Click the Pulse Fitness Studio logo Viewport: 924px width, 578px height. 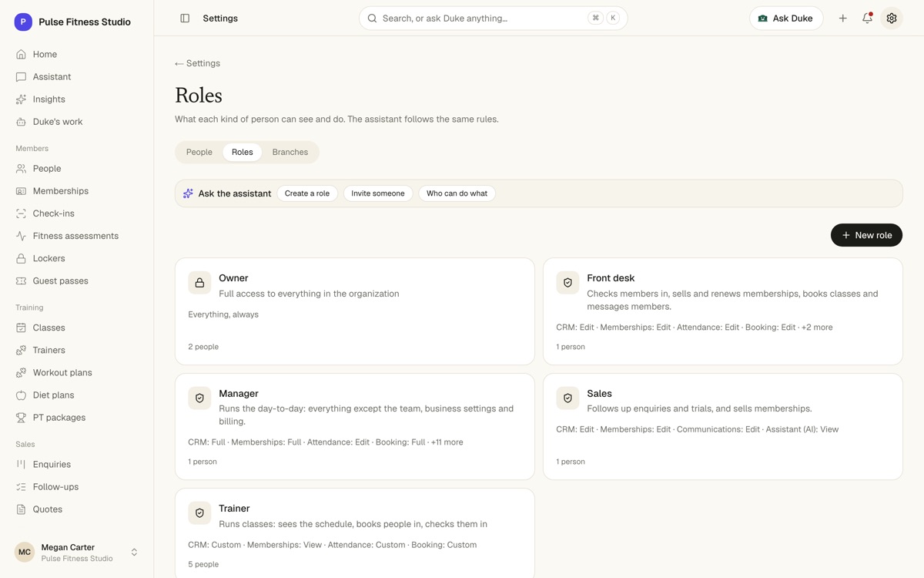point(23,22)
